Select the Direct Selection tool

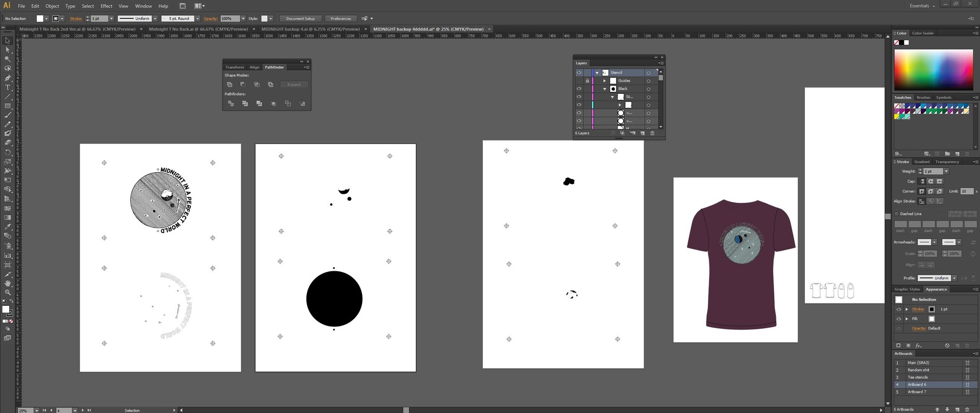tap(8, 49)
